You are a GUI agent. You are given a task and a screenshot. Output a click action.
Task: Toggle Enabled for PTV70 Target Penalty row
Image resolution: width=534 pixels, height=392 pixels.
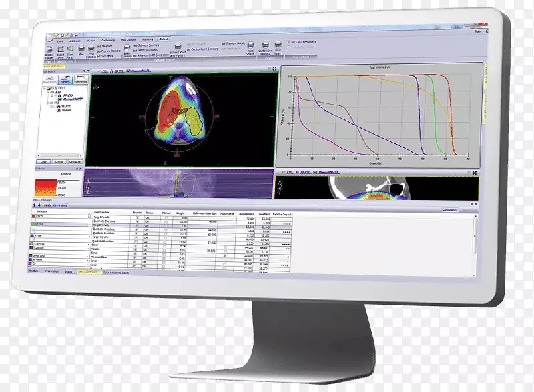tap(138, 217)
